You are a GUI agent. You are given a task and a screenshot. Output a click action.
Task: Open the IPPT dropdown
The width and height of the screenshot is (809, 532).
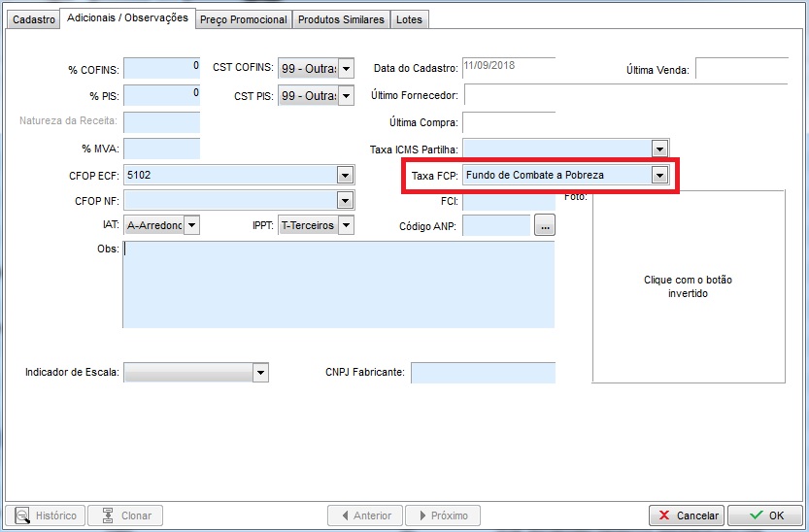(346, 225)
